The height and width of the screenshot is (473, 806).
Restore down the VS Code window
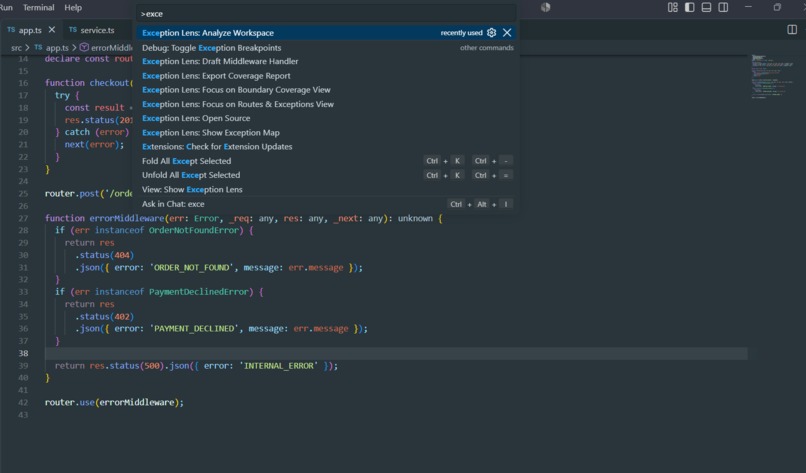tap(777, 7)
